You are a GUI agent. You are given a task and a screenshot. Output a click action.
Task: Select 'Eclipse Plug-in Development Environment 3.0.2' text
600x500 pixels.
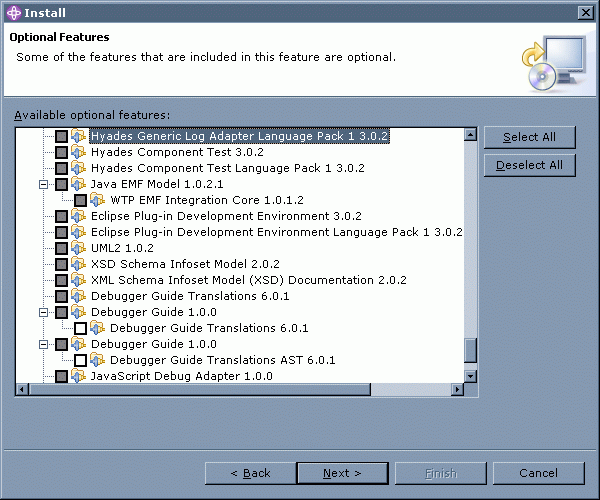click(x=226, y=217)
